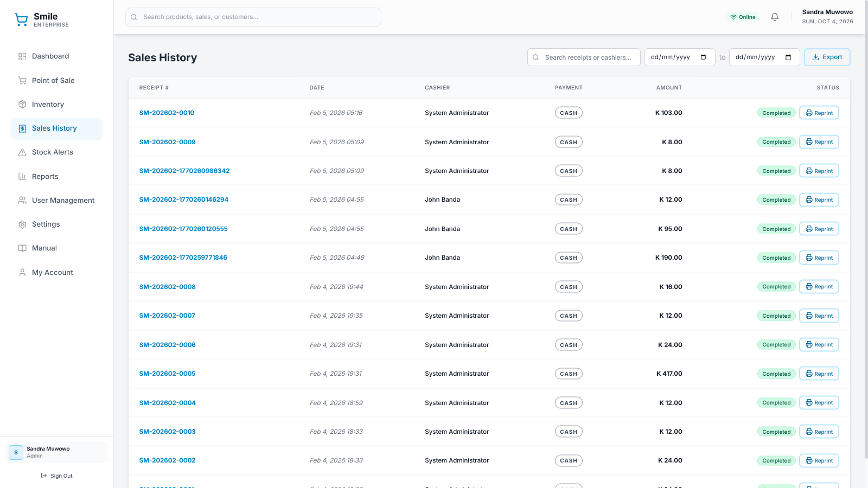The width and height of the screenshot is (868, 488).
Task: Open Stock Alerts section
Action: pyautogui.click(x=56, y=152)
